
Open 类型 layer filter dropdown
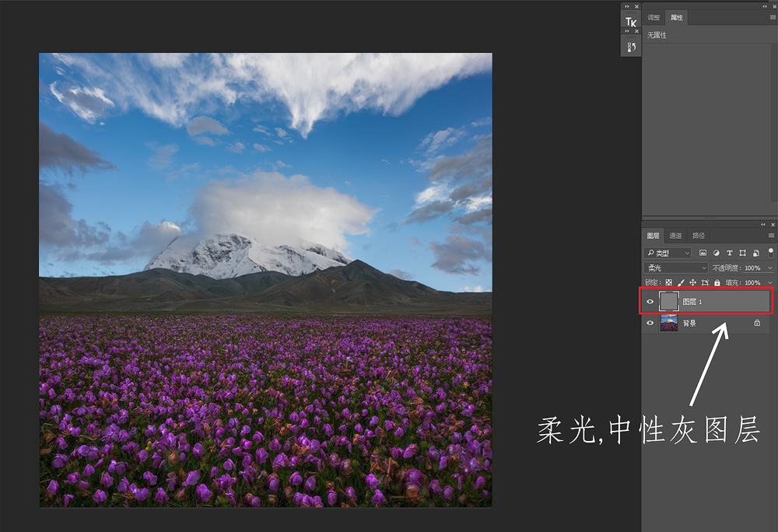pos(668,253)
